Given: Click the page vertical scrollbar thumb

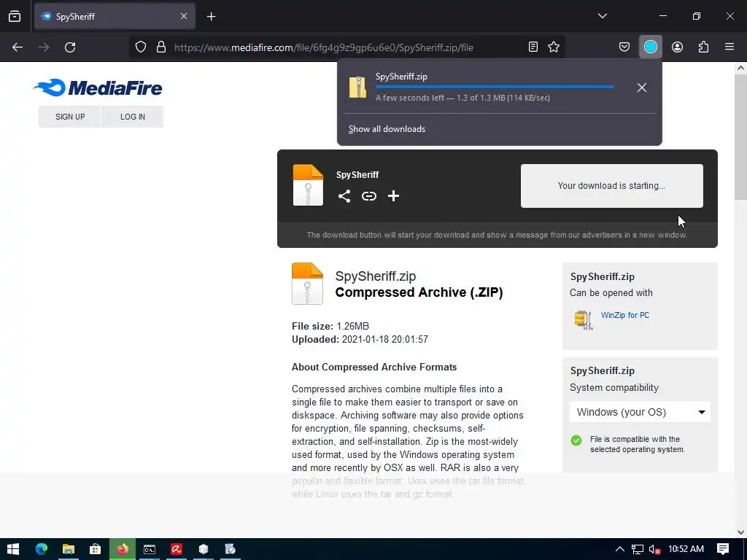Looking at the screenshot, I should [740, 138].
